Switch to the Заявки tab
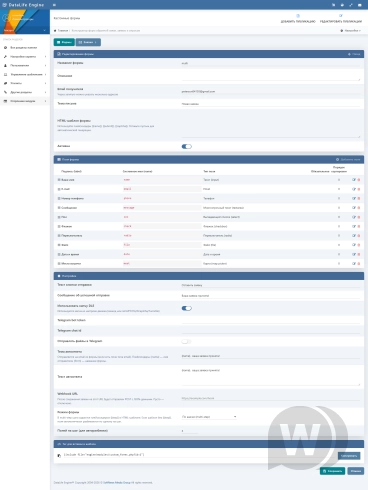 point(88,42)
